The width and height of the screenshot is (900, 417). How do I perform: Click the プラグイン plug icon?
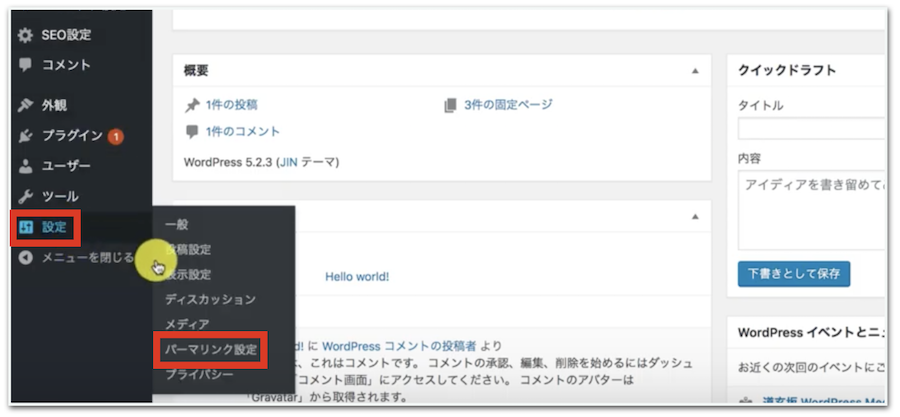(26, 136)
